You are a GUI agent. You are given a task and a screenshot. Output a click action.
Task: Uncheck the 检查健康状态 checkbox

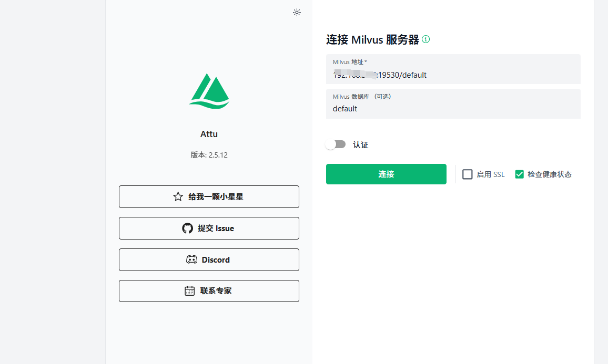tap(519, 174)
